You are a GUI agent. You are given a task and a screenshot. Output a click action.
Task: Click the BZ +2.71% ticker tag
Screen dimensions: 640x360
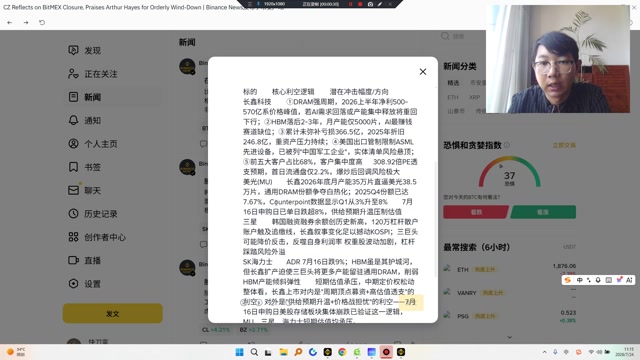tap(253, 329)
